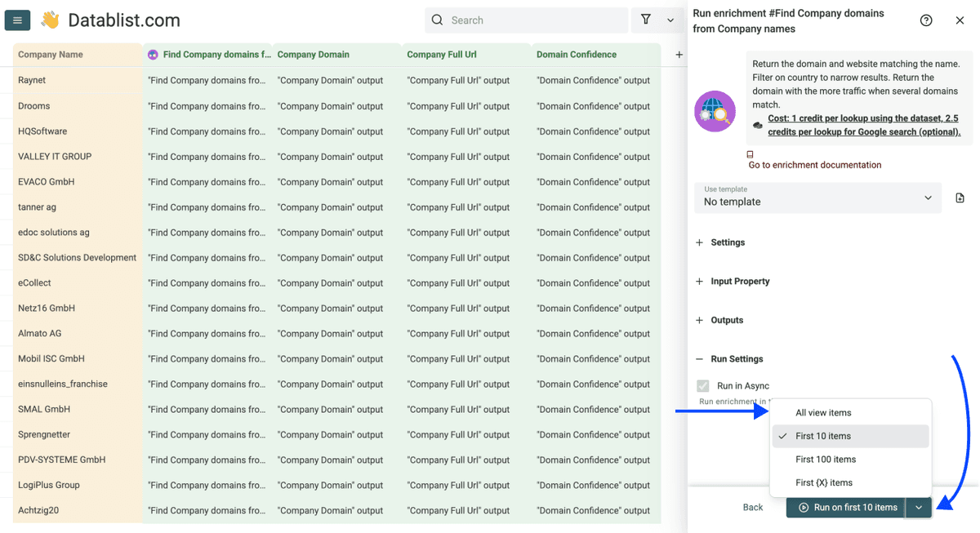Click the waving hand logo
Viewport: 980px width, 533px height.
pos(51,20)
